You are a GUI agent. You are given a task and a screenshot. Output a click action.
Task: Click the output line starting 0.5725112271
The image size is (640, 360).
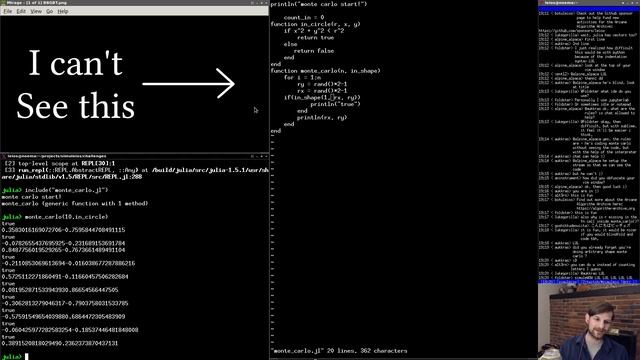65,277
